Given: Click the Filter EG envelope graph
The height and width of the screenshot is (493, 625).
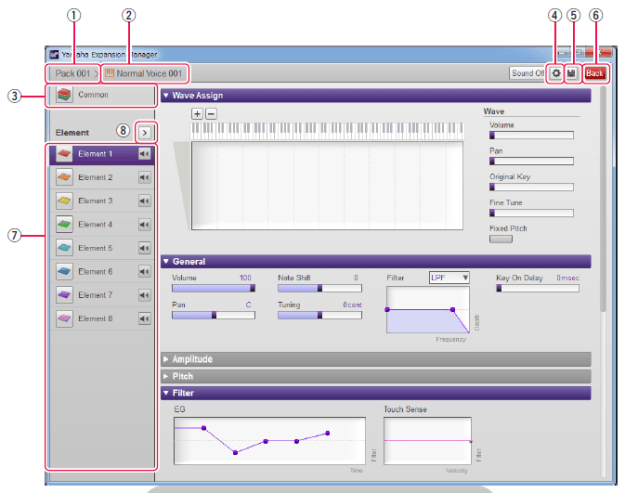Looking at the screenshot, I should click(x=270, y=441).
